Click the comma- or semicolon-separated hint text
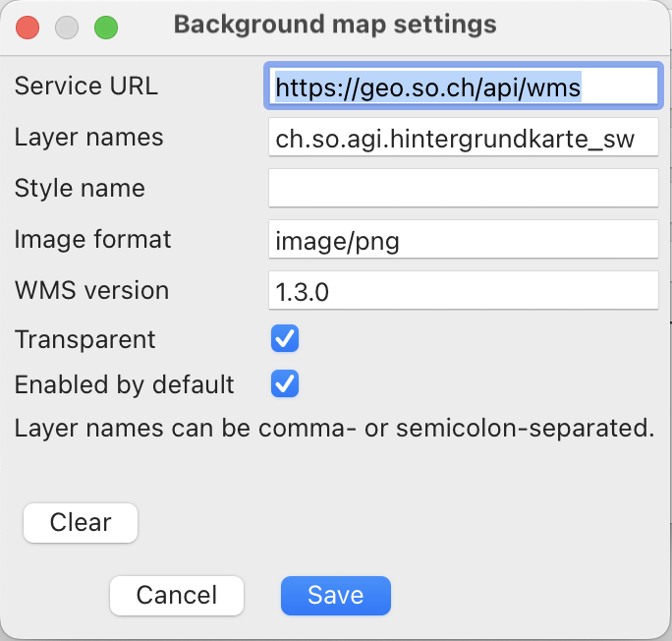672x641 pixels. tap(334, 429)
